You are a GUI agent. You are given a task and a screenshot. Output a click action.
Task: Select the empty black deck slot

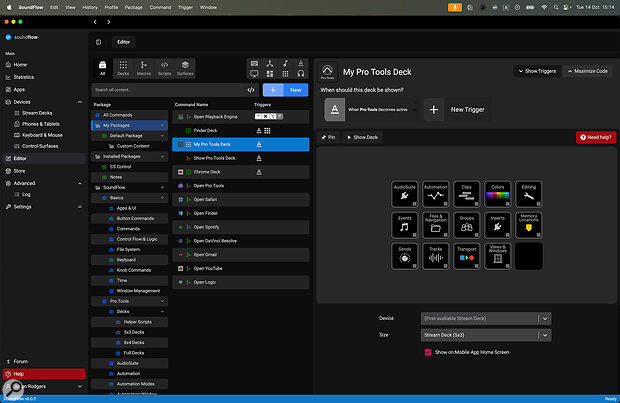[x=529, y=256]
